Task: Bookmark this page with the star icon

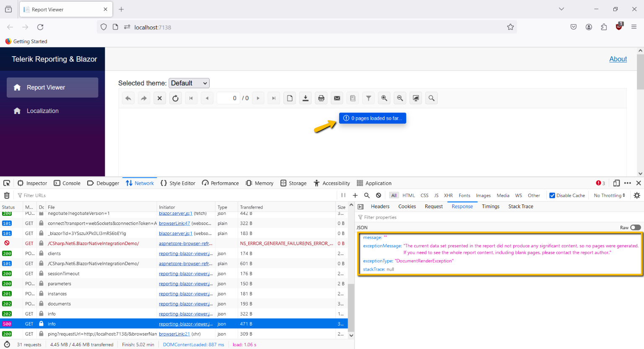Action: 510,27
